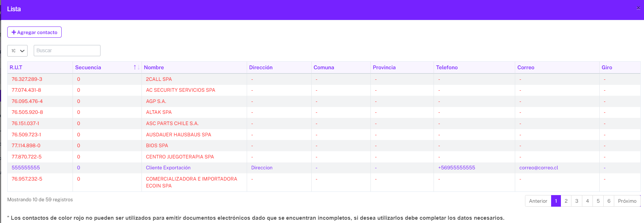Select AC SECURITY SERVICIOS SPA
644x223 pixels.
click(x=181, y=90)
